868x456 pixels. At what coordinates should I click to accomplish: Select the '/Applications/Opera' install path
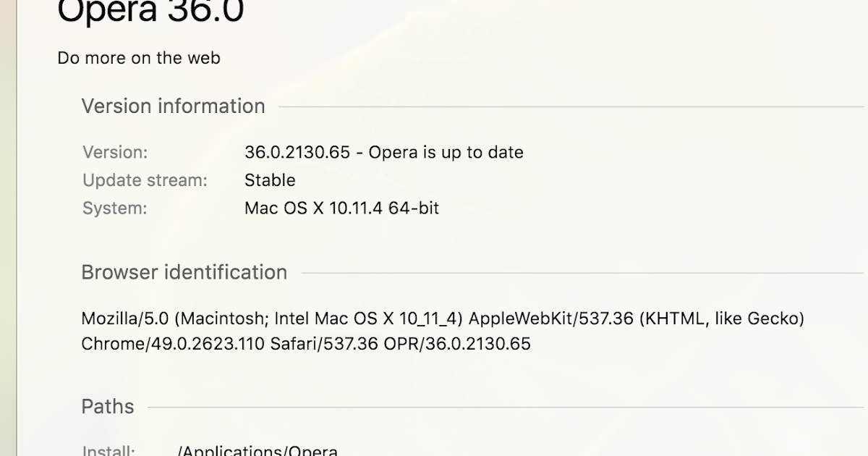tap(258, 450)
